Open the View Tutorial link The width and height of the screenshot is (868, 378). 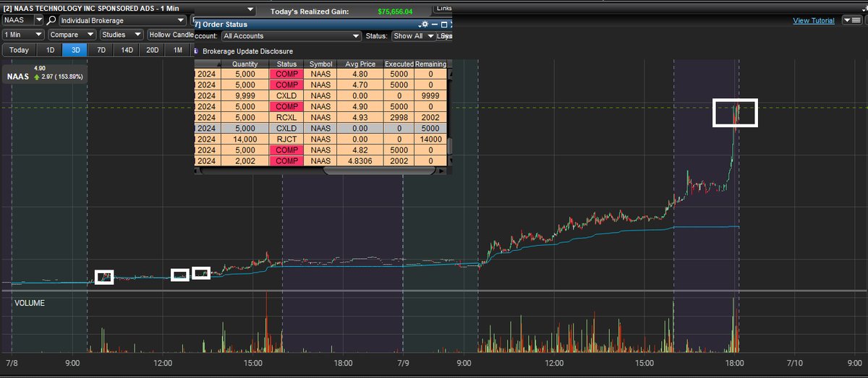(814, 21)
